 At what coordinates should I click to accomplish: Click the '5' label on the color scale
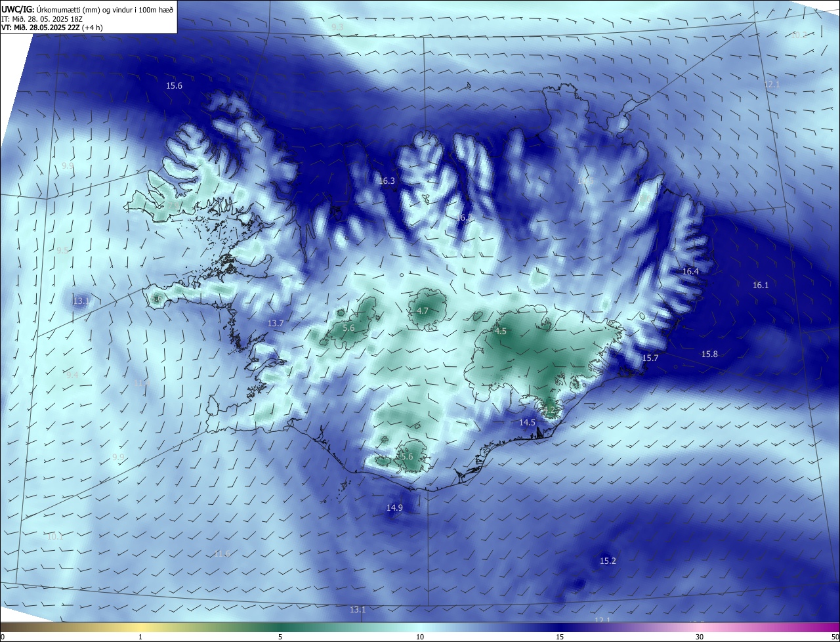[280, 637]
